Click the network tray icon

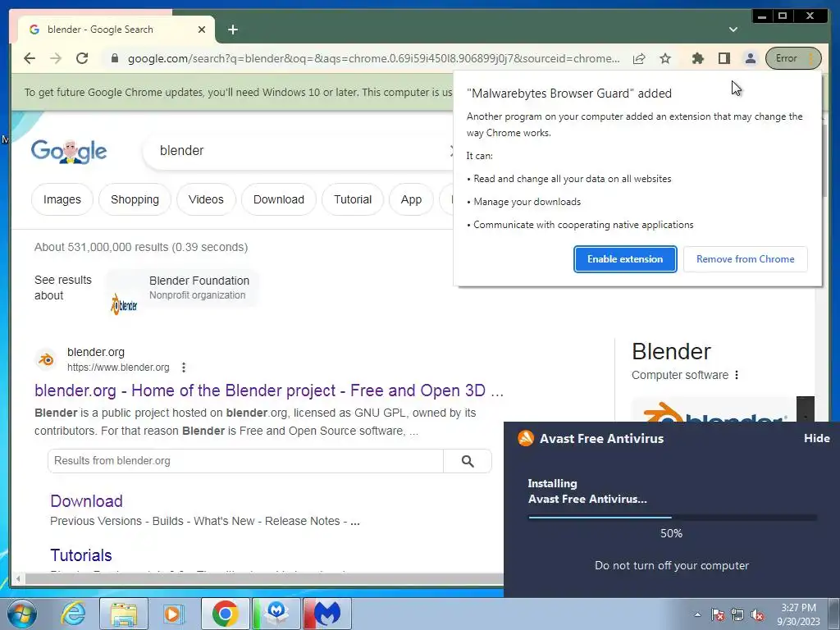coord(737,614)
